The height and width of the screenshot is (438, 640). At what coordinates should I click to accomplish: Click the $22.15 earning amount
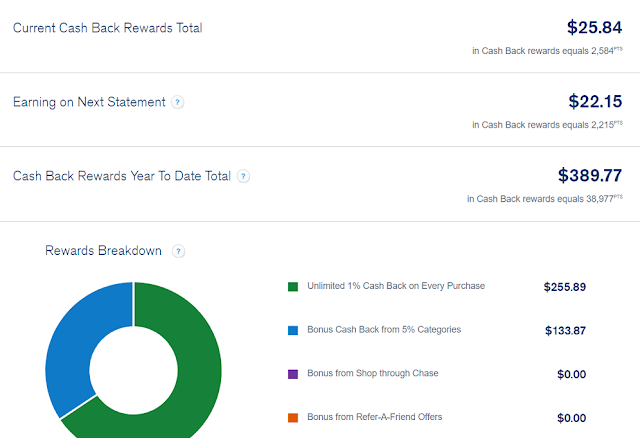(595, 101)
